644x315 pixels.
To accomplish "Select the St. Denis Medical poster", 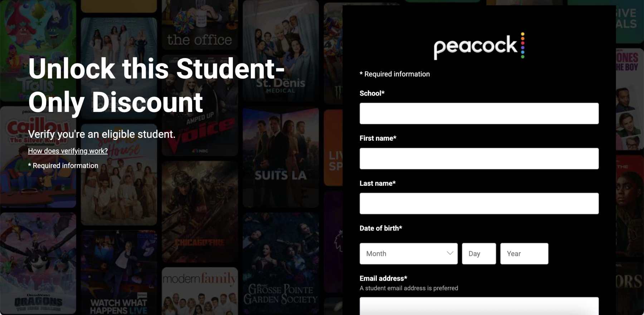I will coord(280,51).
